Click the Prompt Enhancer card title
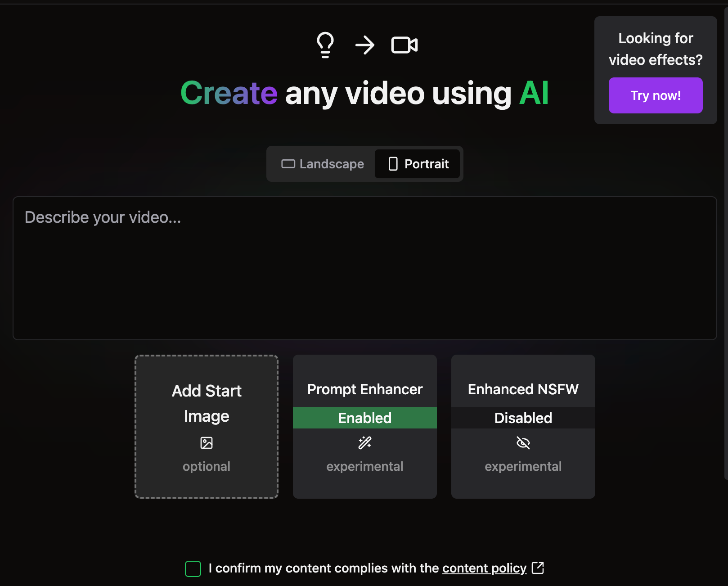 point(364,389)
